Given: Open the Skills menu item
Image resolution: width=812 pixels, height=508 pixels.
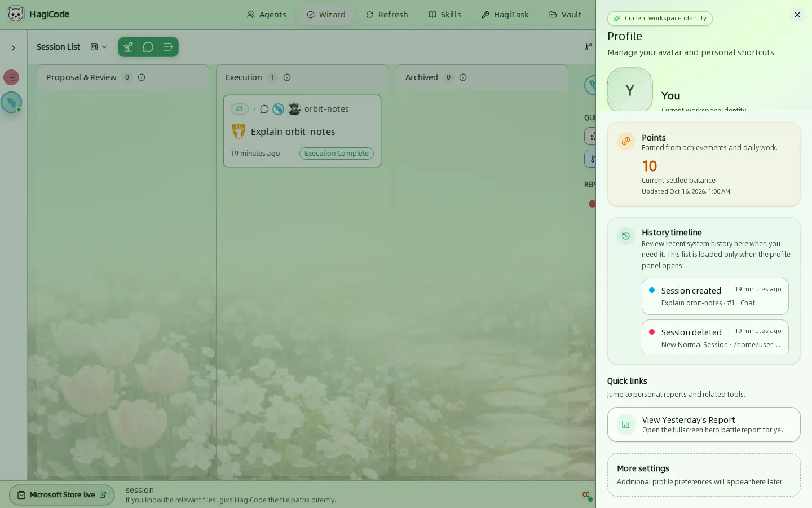Looking at the screenshot, I should pyautogui.click(x=445, y=15).
